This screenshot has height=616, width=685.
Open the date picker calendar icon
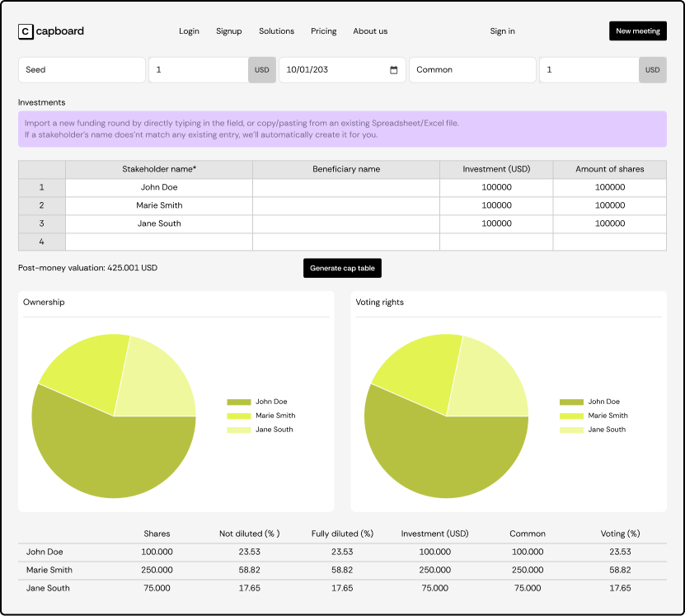click(394, 70)
